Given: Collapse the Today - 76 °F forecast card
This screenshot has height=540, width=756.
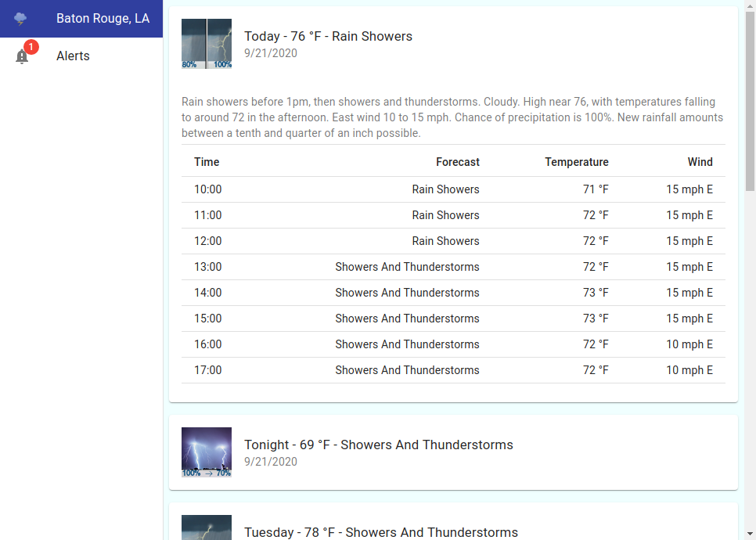Looking at the screenshot, I should (453, 44).
